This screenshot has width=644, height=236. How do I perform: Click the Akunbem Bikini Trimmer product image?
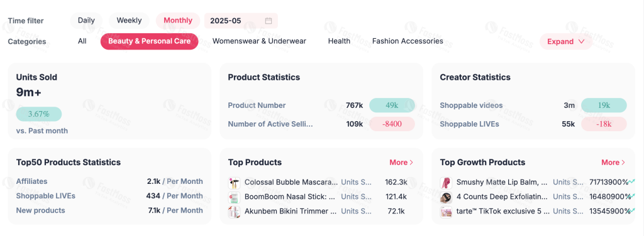[x=234, y=212]
